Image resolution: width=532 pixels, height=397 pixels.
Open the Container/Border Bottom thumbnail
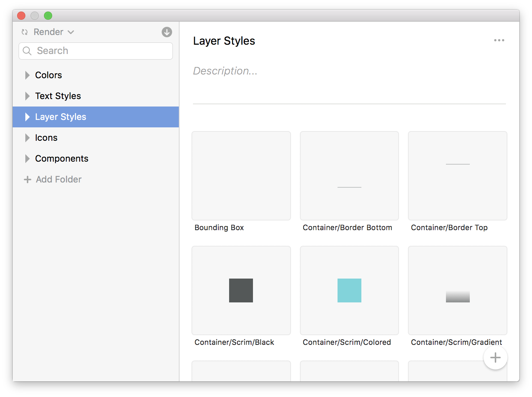(x=349, y=176)
